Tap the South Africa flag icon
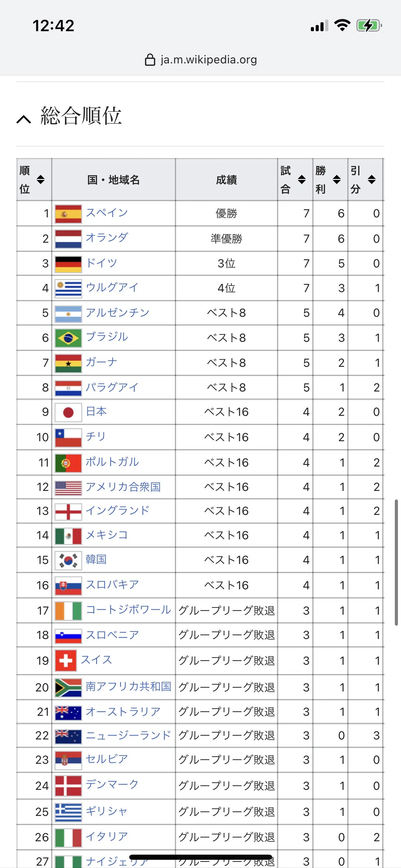Image resolution: width=401 pixels, height=868 pixels. 68,688
